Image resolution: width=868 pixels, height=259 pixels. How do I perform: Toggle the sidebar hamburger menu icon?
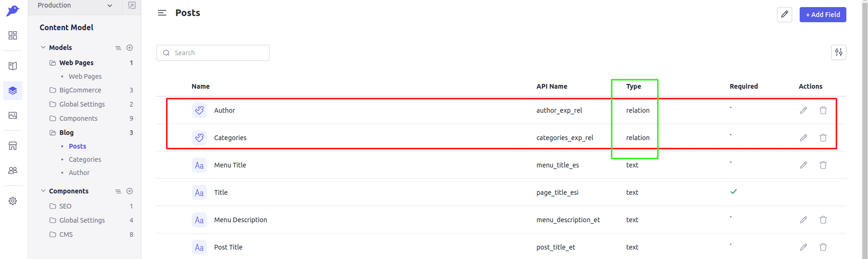coord(162,13)
